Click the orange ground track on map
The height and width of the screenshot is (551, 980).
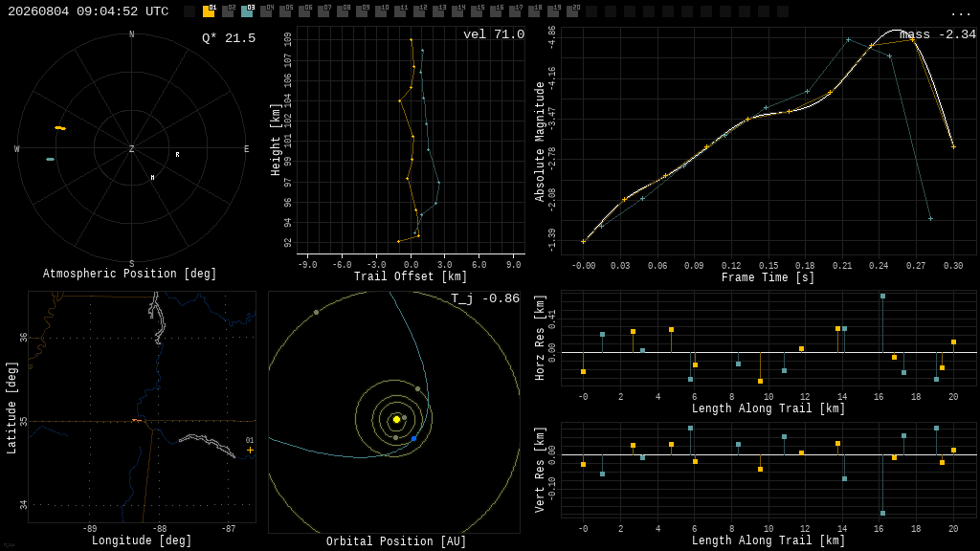pyautogui.click(x=137, y=421)
